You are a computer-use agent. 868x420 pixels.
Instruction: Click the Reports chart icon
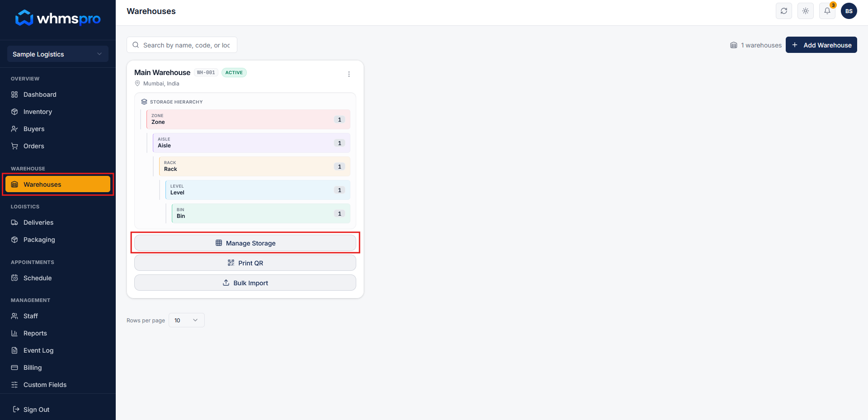click(x=14, y=333)
